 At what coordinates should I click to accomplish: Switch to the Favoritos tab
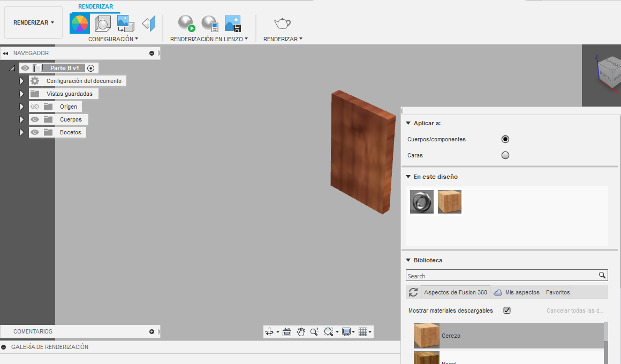click(x=558, y=292)
